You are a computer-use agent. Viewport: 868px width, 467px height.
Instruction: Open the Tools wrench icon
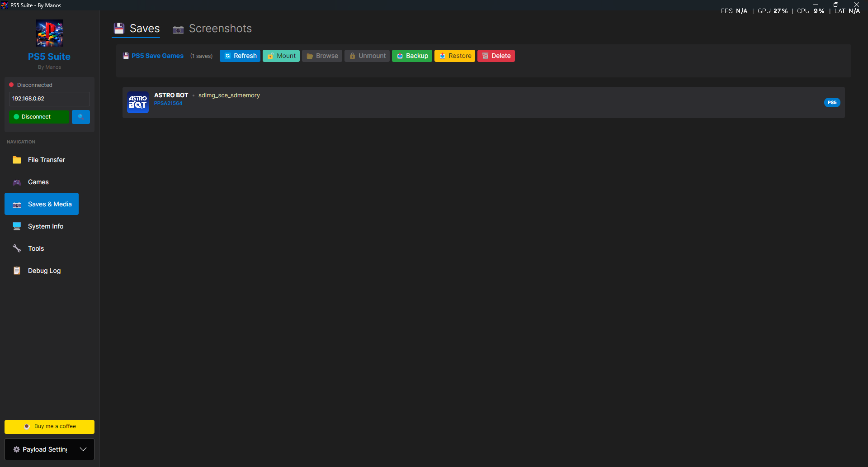tap(17, 248)
